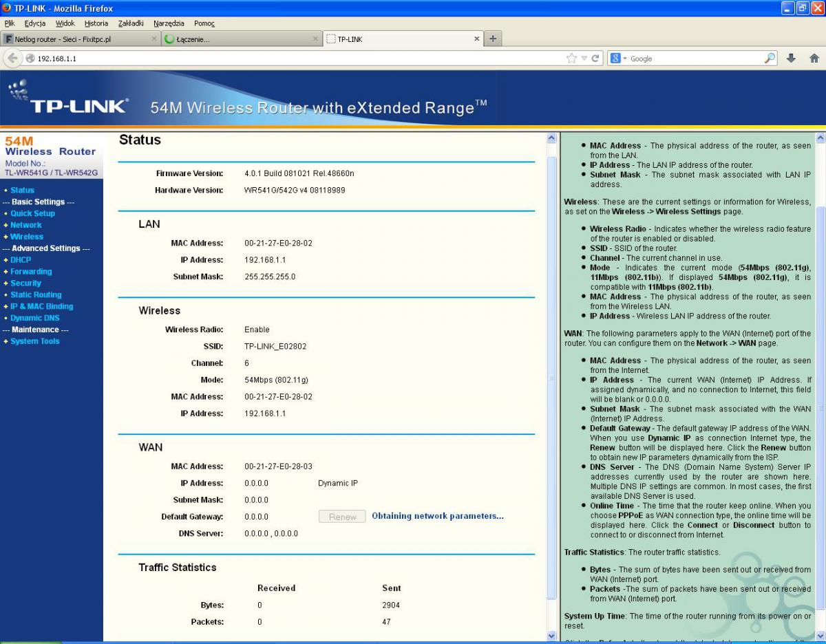Click the DNS Server value "0.0.0.0 , 0.0.0.0"
Screen dimensions: 826x644
point(271,533)
